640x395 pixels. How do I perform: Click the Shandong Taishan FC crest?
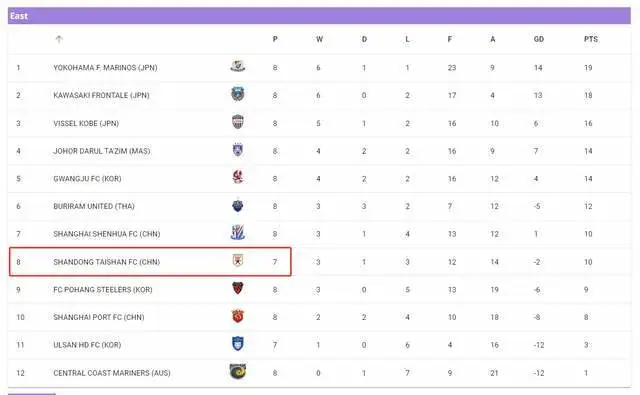click(238, 260)
